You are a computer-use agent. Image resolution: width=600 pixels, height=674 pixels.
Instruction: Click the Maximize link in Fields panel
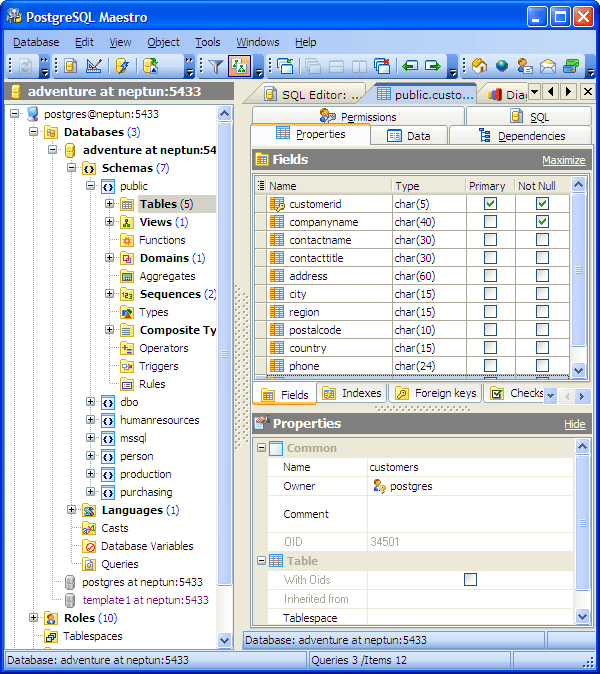[x=563, y=160]
